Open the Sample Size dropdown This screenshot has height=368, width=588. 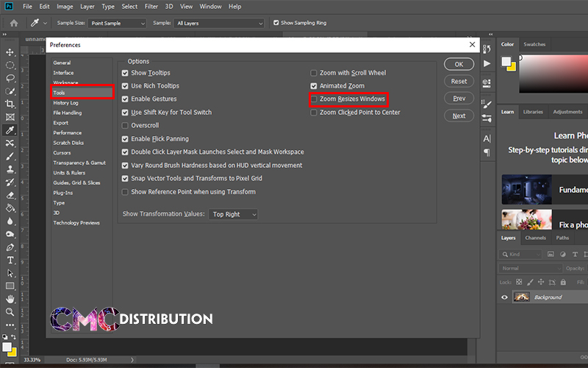pyautogui.click(x=118, y=23)
